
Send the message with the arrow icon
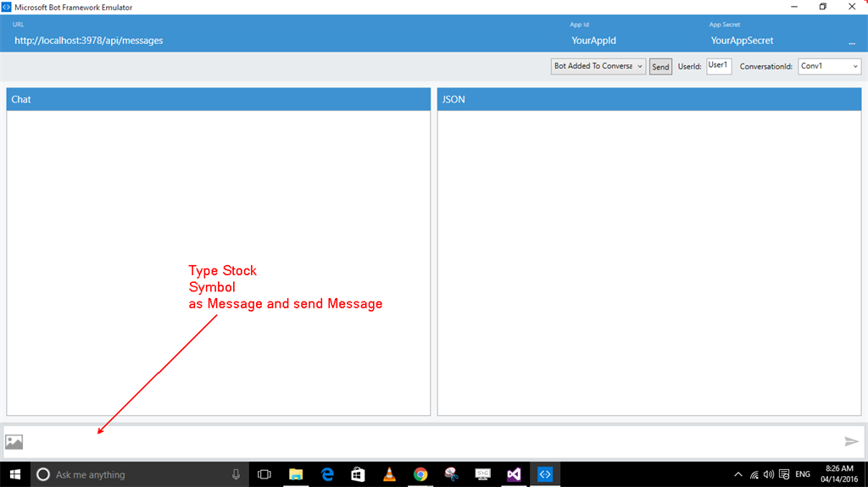point(851,441)
